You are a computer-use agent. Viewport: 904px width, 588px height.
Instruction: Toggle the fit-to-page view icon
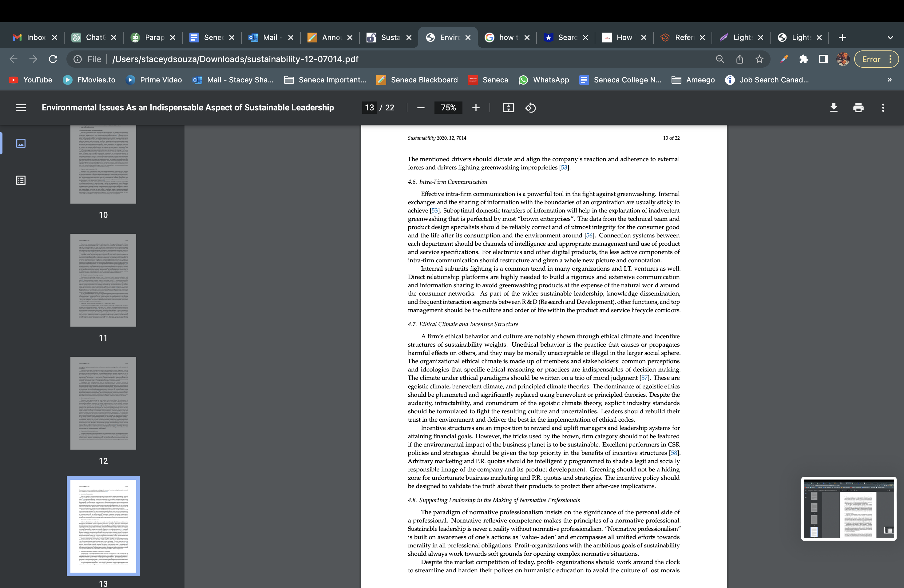[508, 107]
